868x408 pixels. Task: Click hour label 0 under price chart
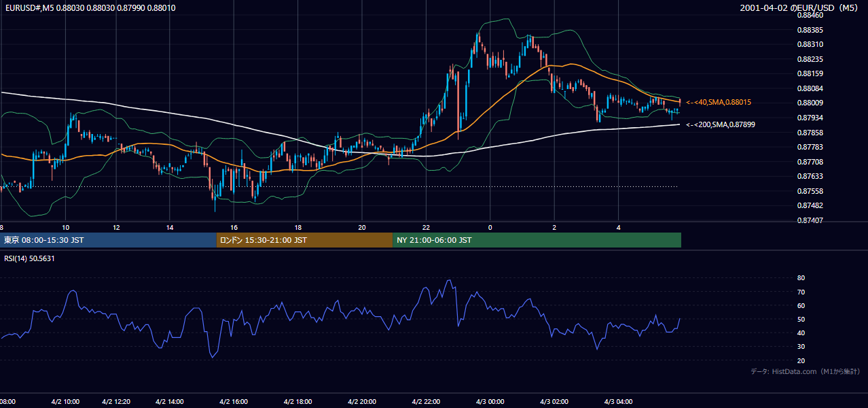(x=490, y=227)
